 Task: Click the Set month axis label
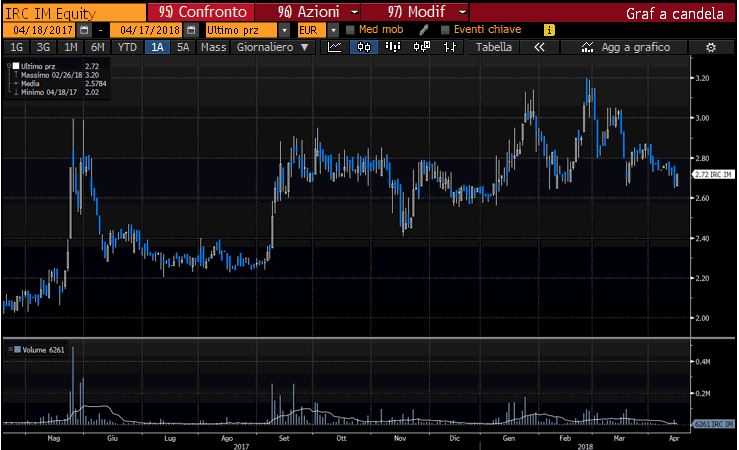point(284,438)
